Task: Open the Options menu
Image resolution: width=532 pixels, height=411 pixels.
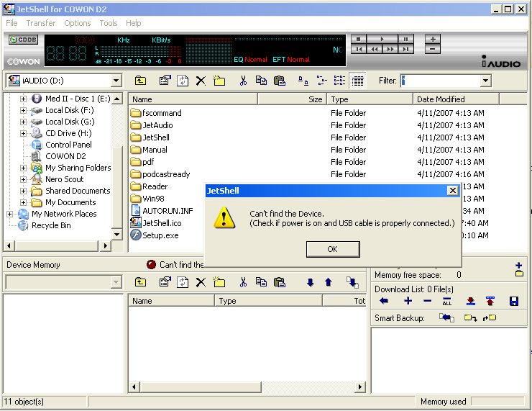Action: pyautogui.click(x=78, y=23)
